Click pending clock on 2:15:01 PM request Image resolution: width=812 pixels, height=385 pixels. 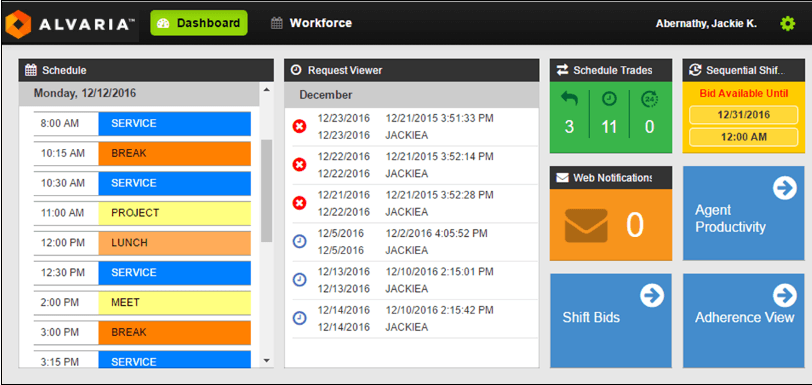299,280
